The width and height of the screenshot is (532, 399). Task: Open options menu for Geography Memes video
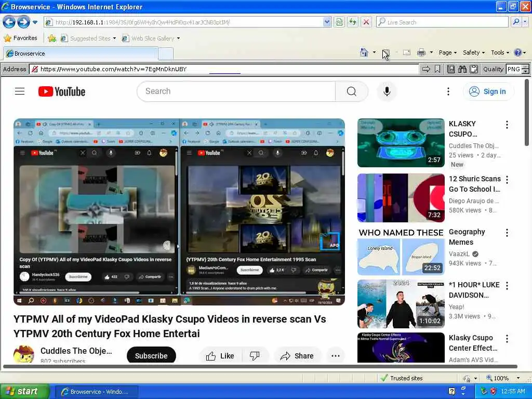(507, 232)
